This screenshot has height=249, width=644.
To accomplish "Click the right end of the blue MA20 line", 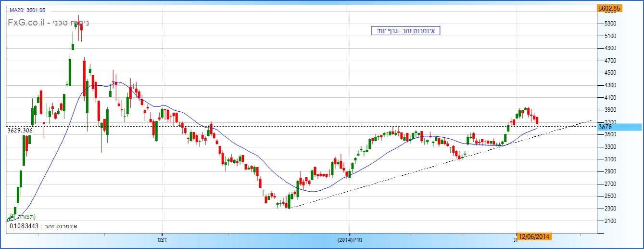I will pyautogui.click(x=537, y=129).
